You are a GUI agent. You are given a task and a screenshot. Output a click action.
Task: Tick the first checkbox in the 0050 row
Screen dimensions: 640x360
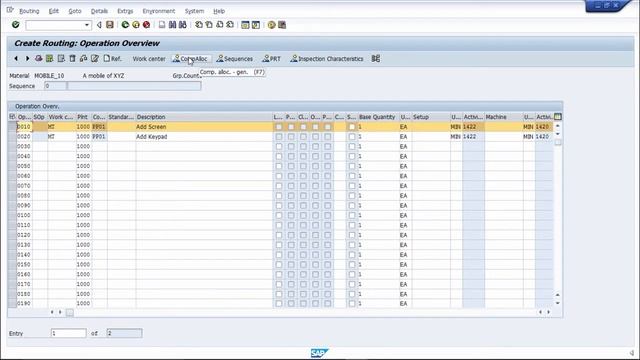(279, 166)
